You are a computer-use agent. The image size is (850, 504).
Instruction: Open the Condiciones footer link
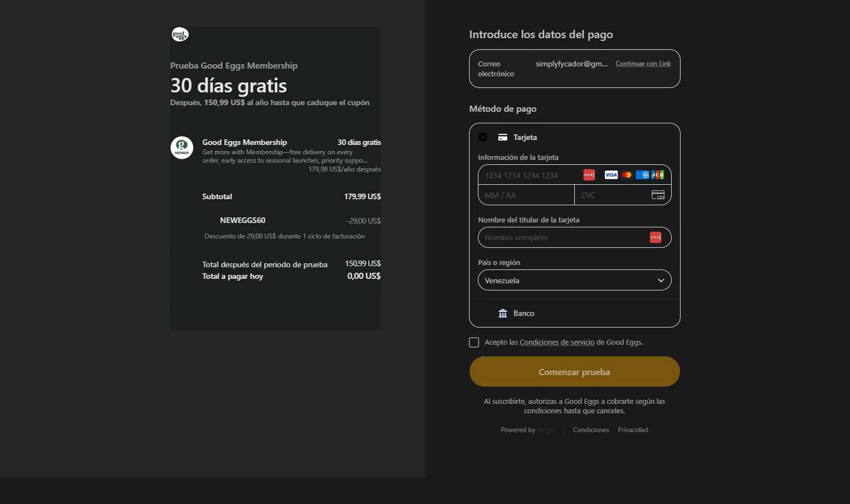click(591, 430)
